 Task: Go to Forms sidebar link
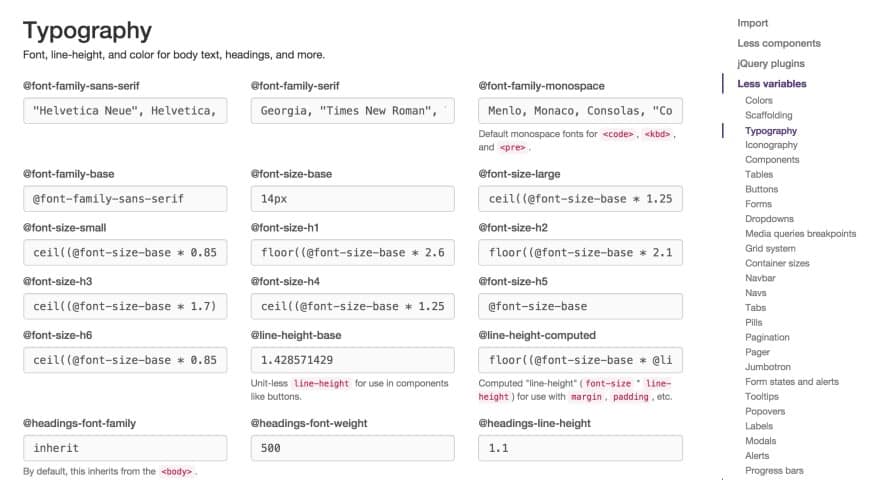point(758,204)
